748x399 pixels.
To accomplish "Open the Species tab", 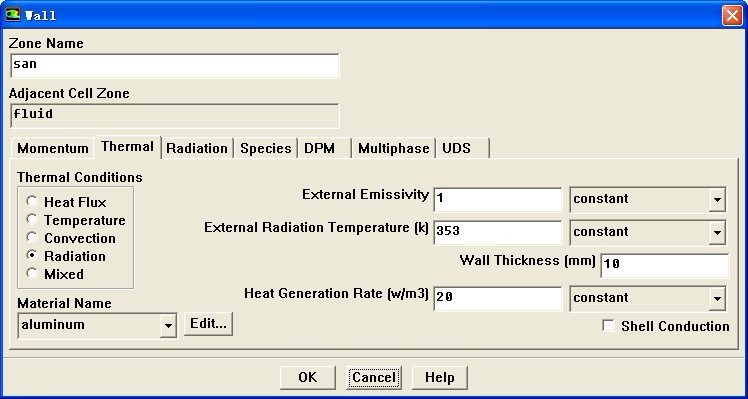I will (x=265, y=148).
